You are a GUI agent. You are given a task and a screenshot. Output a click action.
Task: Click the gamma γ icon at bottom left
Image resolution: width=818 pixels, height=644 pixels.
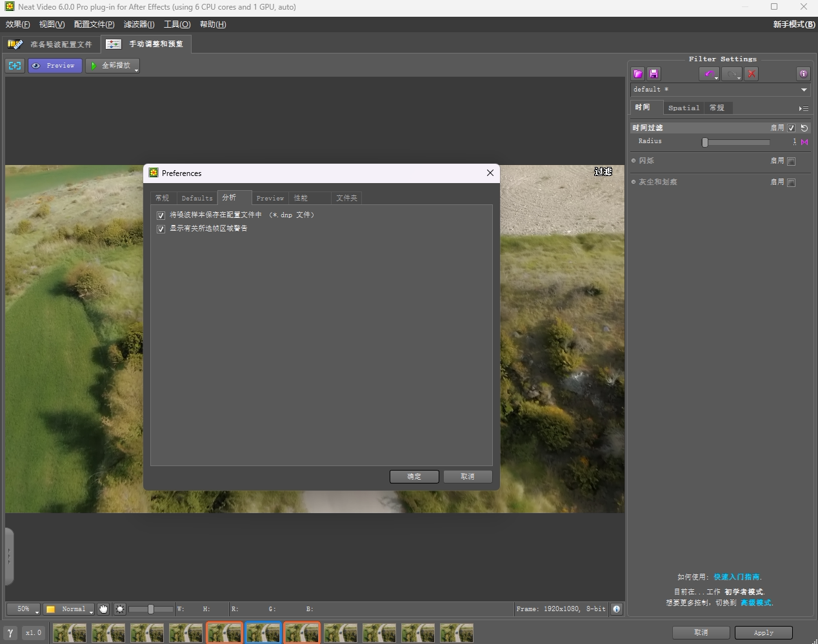pos(10,633)
